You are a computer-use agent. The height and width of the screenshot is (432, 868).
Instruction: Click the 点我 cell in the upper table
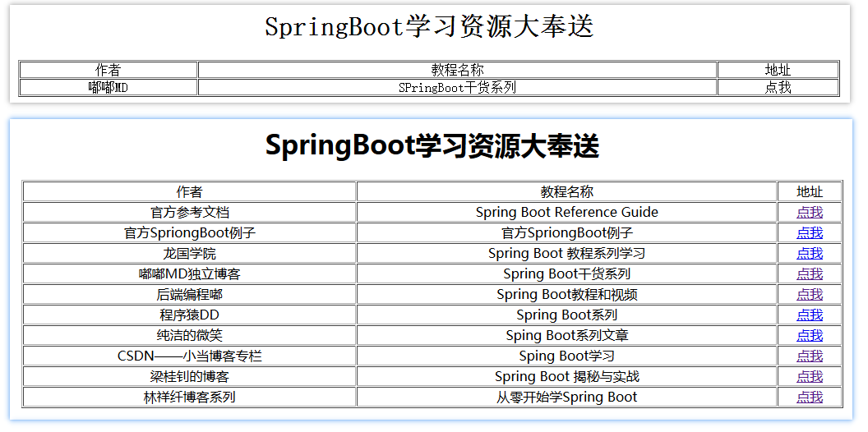click(778, 87)
